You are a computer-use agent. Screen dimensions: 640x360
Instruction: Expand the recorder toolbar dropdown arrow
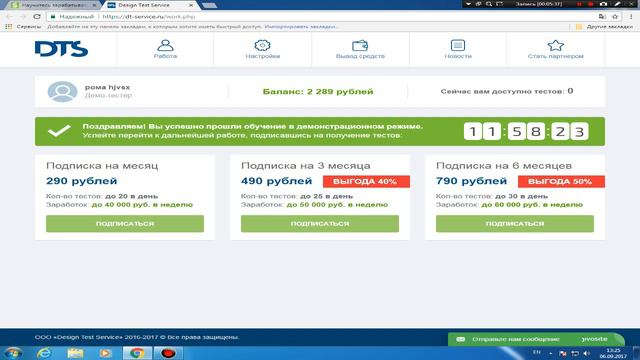point(468,4)
